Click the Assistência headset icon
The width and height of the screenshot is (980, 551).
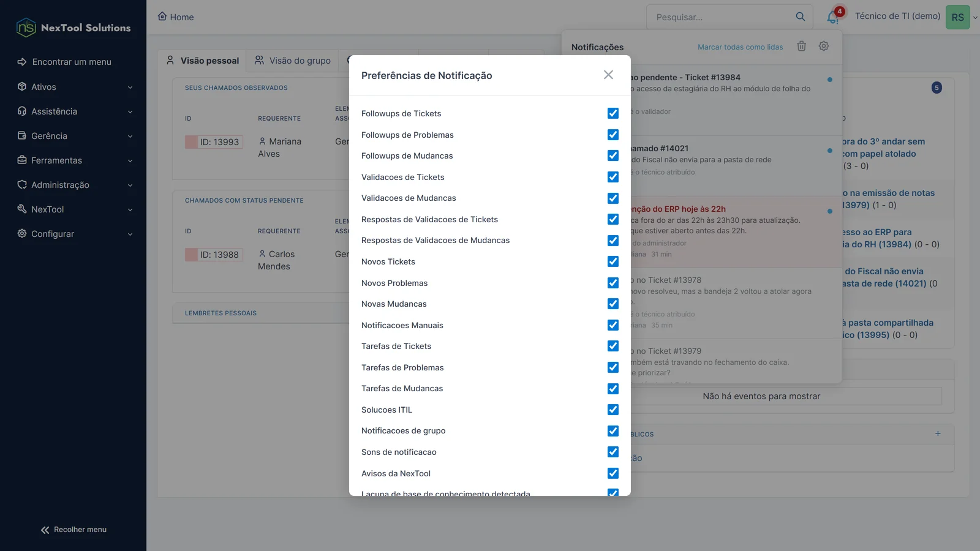(x=22, y=111)
